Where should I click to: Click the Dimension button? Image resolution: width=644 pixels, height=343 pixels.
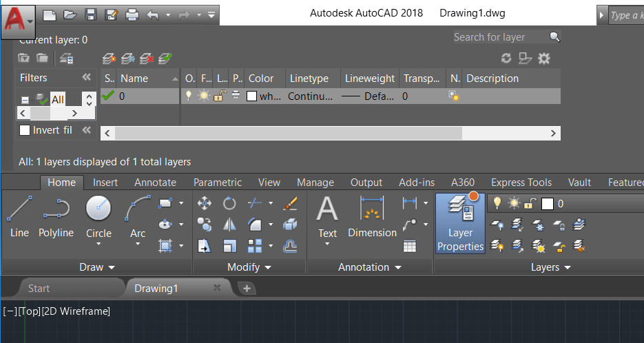tap(372, 217)
